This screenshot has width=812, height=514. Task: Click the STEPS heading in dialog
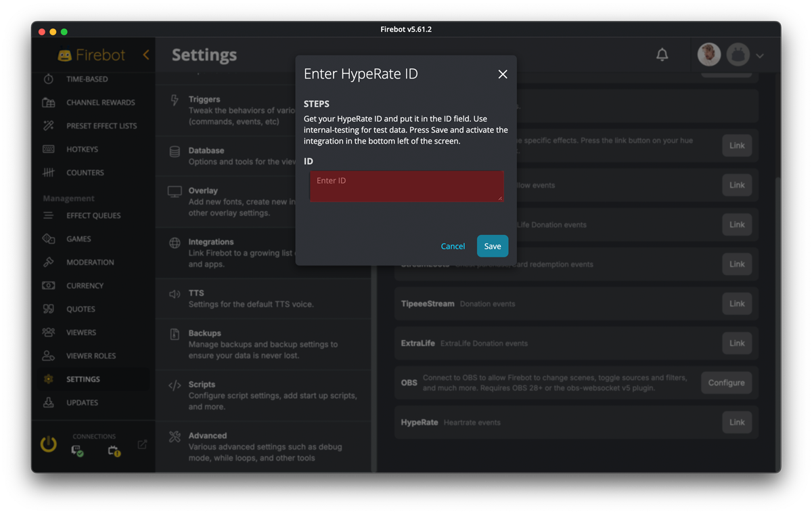pyautogui.click(x=317, y=104)
